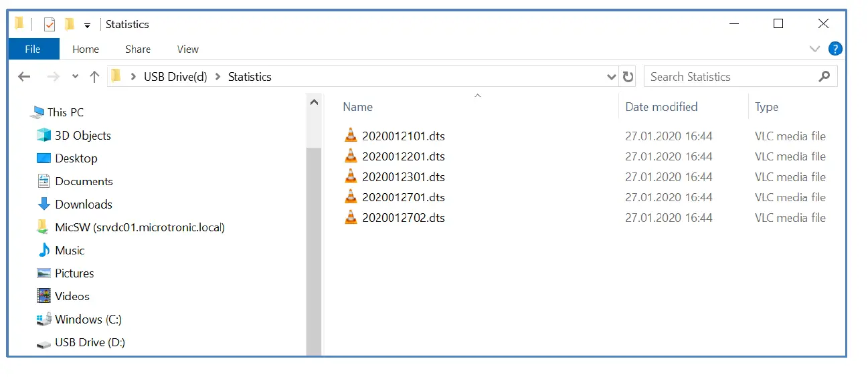Click the navigation pane scrollbar up arrow
Viewport: 868px width, 377px height.
click(x=314, y=102)
